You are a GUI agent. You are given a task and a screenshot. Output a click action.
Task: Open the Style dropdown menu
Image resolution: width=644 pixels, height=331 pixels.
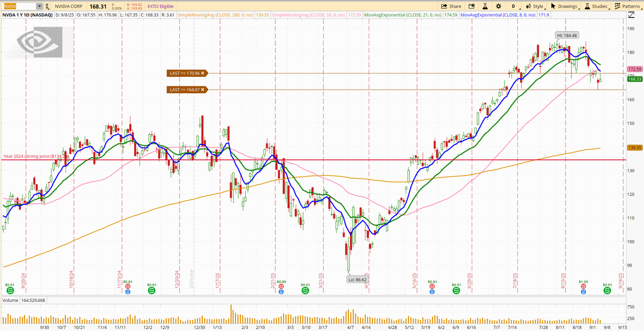pos(536,6)
